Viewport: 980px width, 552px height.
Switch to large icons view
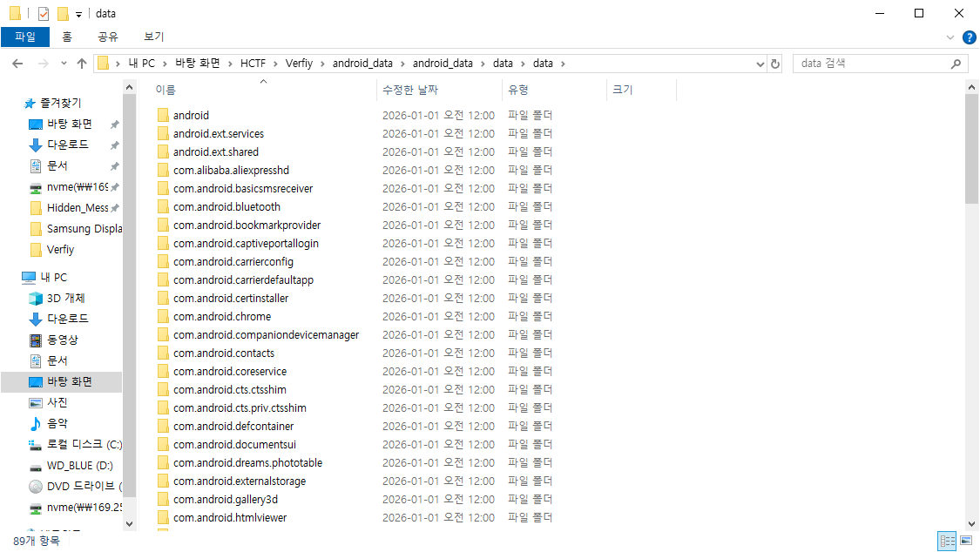pyautogui.click(x=967, y=541)
